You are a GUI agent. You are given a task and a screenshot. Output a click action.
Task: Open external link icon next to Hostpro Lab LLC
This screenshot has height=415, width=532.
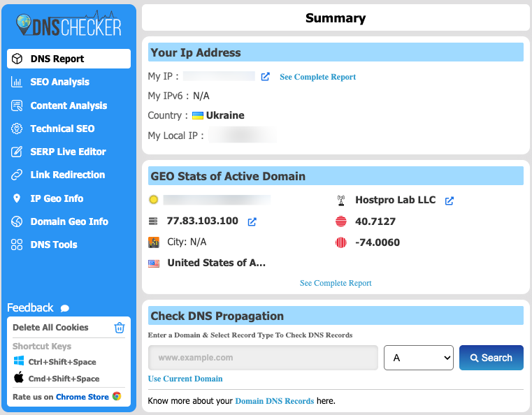pos(450,201)
